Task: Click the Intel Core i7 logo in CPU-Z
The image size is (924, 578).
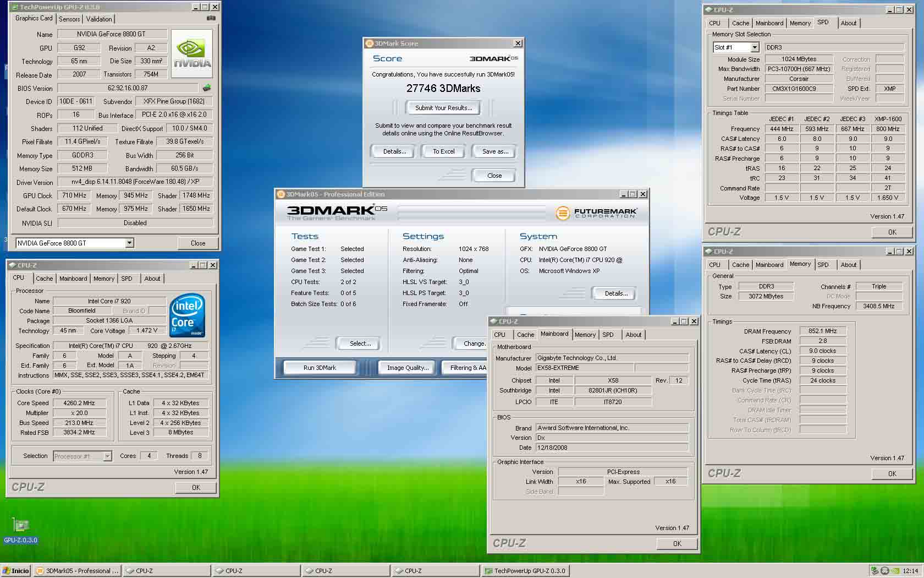Action: [x=188, y=315]
